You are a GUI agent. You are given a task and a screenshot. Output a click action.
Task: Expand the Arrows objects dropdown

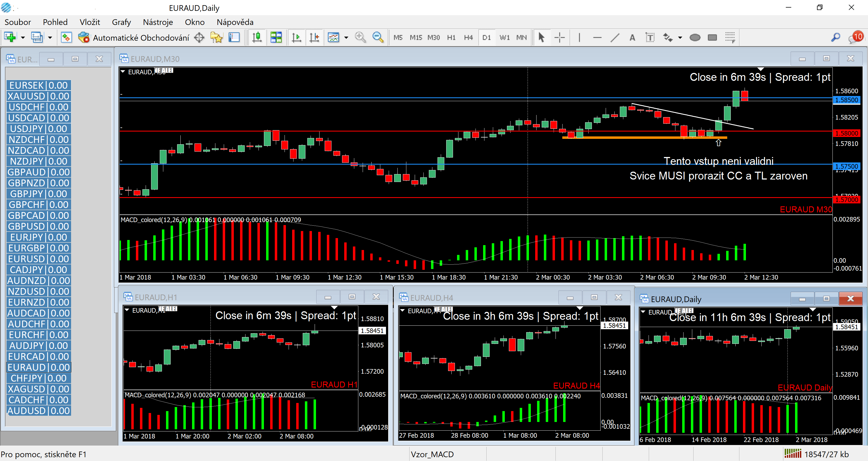[x=680, y=37]
